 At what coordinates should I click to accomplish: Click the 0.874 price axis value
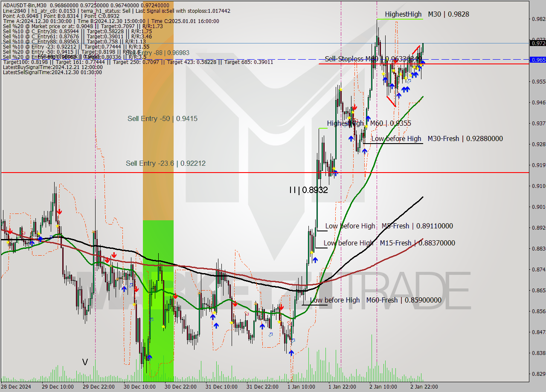click(x=538, y=269)
